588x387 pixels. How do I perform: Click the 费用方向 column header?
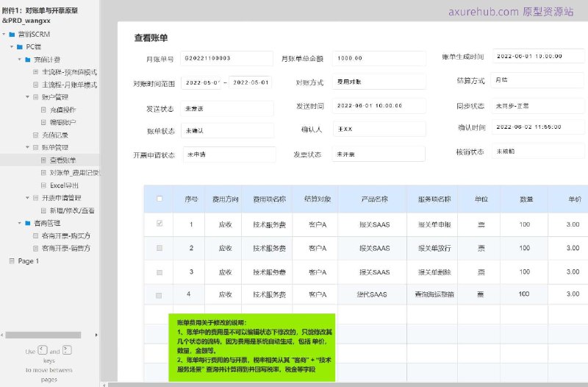click(225, 199)
